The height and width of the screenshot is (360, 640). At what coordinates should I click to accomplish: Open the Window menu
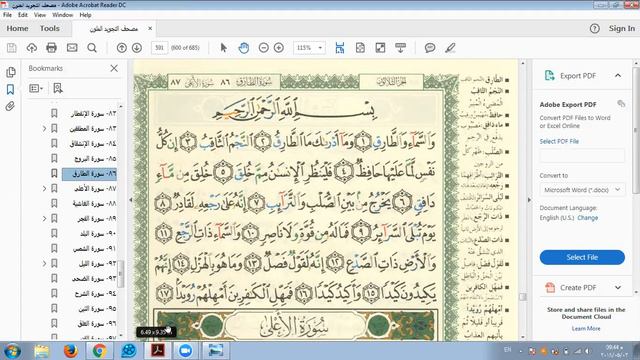(x=62, y=15)
